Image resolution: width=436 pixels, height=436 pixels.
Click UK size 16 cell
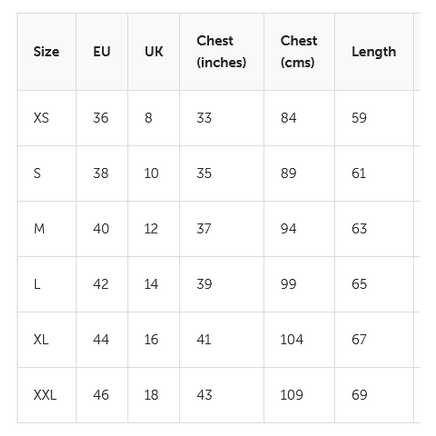tap(151, 340)
